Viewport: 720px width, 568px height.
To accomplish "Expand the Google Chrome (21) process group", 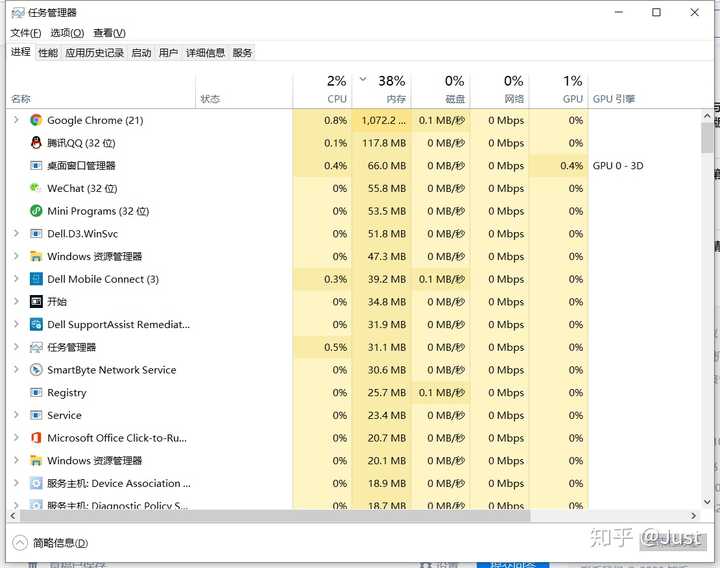I will (16, 120).
